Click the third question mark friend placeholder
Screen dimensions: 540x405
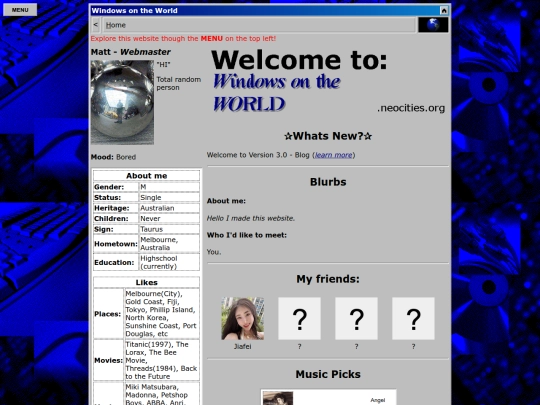pos(413,319)
